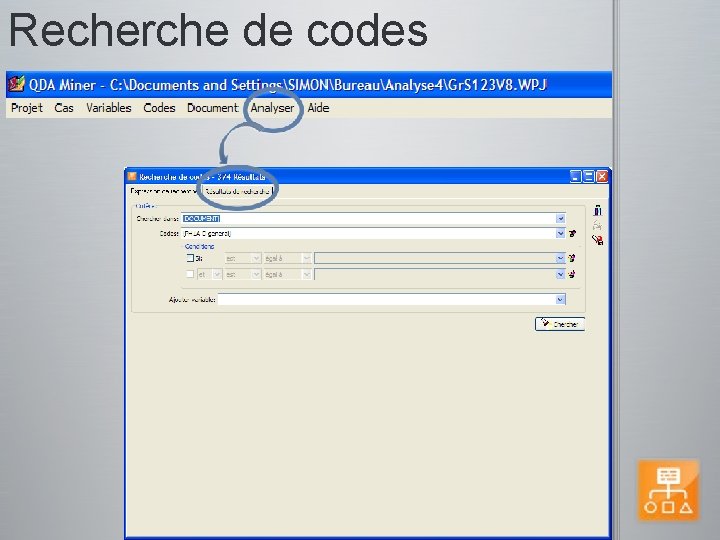Expand the Codes dropdown list
The height and width of the screenshot is (540, 720).
(x=560, y=233)
